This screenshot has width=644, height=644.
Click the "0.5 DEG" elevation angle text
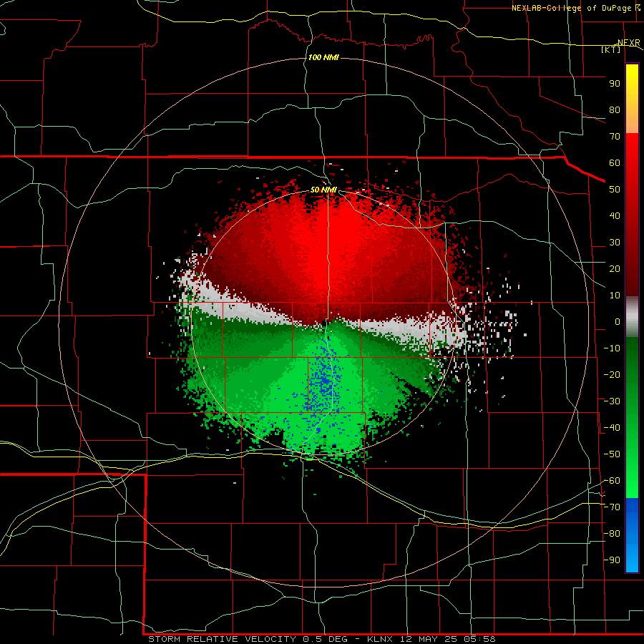click(326, 639)
